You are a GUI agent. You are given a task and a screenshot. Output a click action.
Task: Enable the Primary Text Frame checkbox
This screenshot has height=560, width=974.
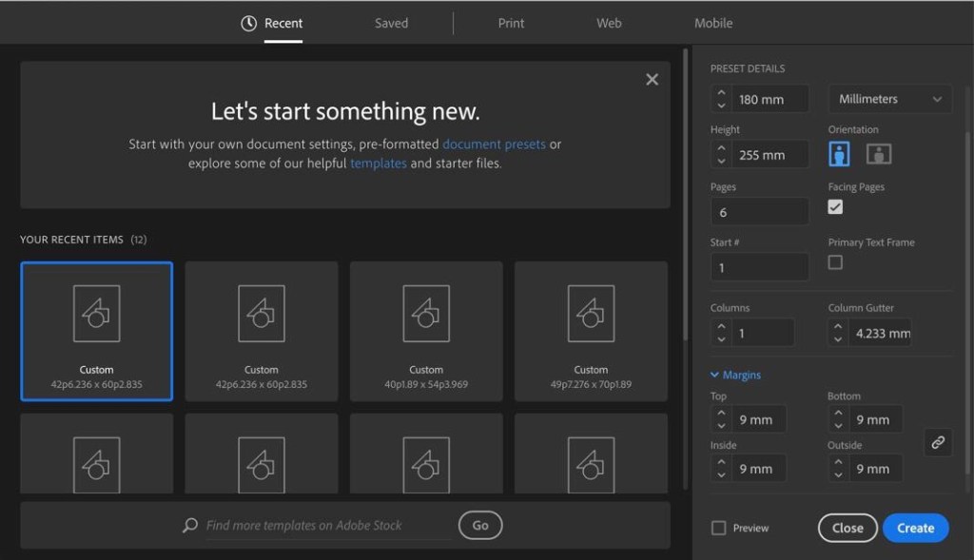(835, 262)
